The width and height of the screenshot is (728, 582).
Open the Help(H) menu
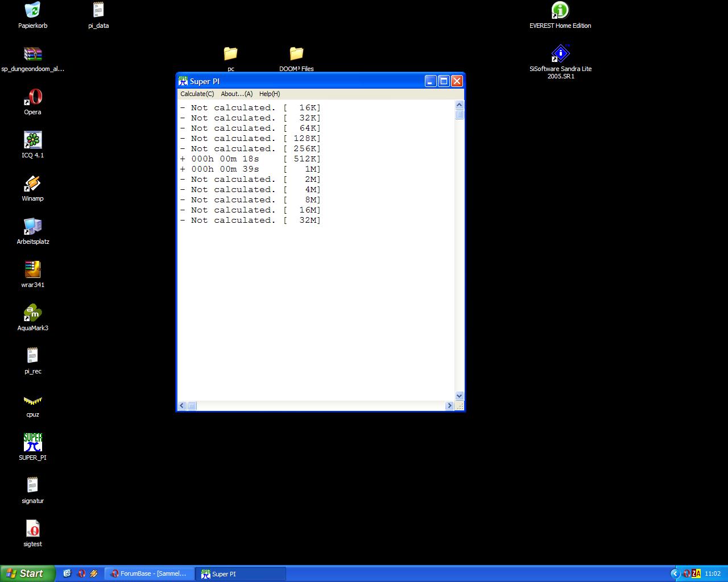pos(270,94)
